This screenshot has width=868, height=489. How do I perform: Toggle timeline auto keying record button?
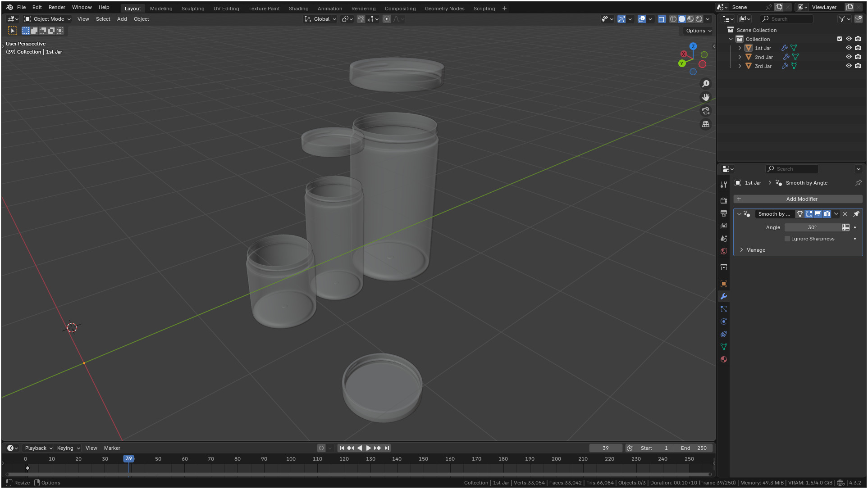(321, 448)
